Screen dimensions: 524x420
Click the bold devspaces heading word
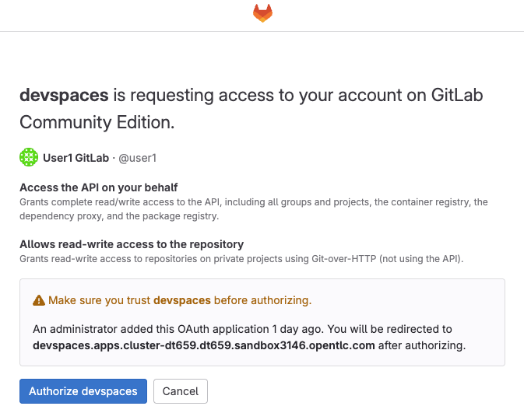coord(64,96)
